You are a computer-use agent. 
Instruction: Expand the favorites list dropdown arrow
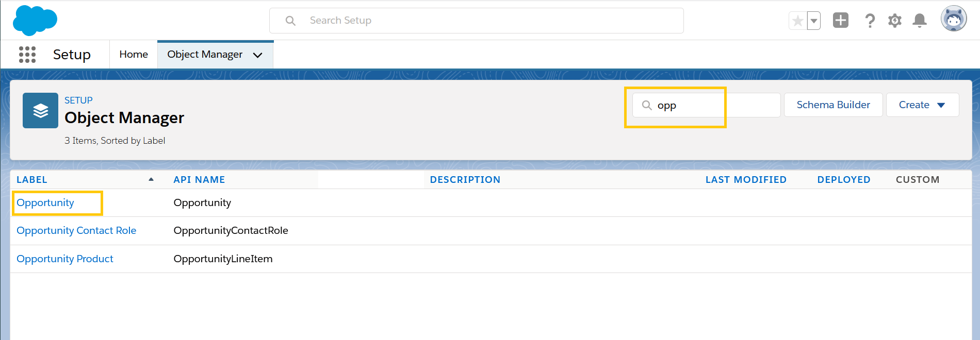click(x=814, y=21)
